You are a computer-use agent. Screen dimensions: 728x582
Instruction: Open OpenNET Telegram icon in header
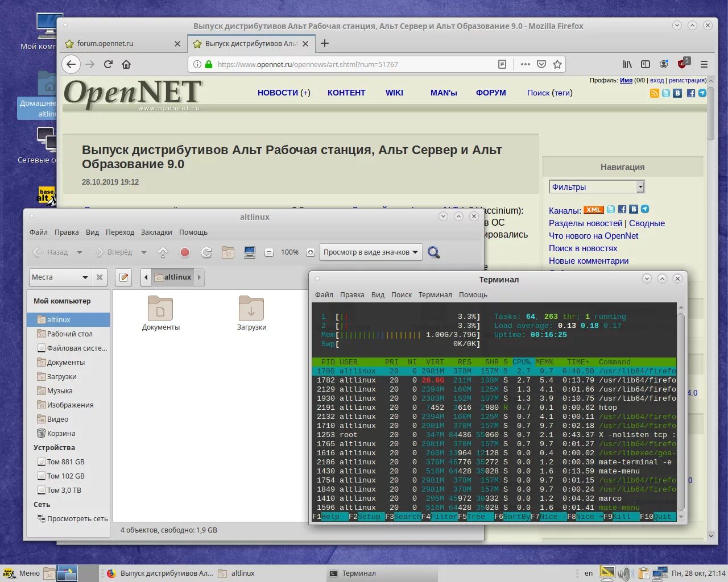click(x=702, y=93)
